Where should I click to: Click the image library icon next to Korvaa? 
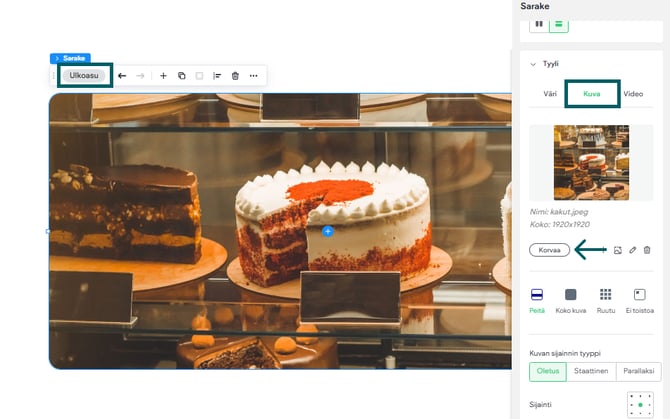[618, 249]
